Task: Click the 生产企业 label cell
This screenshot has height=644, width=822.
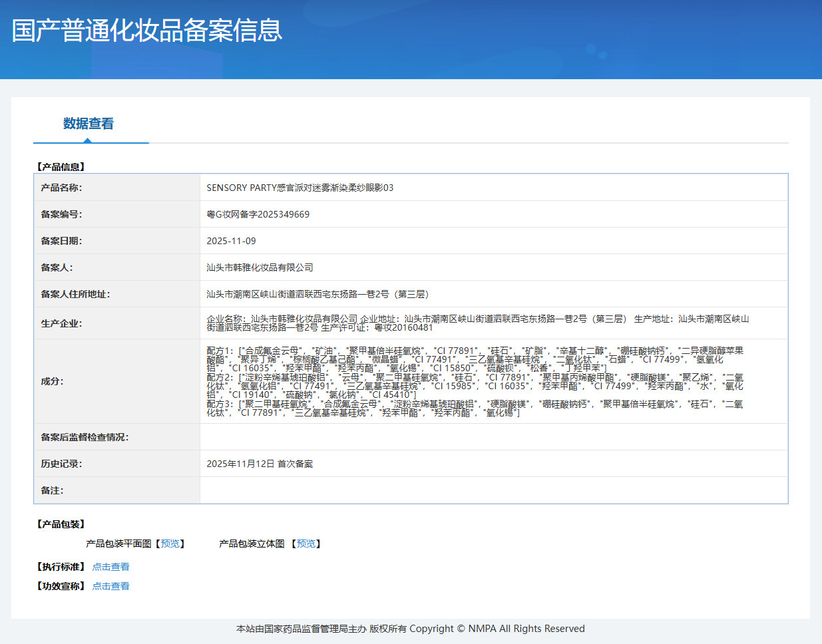Action: coord(117,323)
